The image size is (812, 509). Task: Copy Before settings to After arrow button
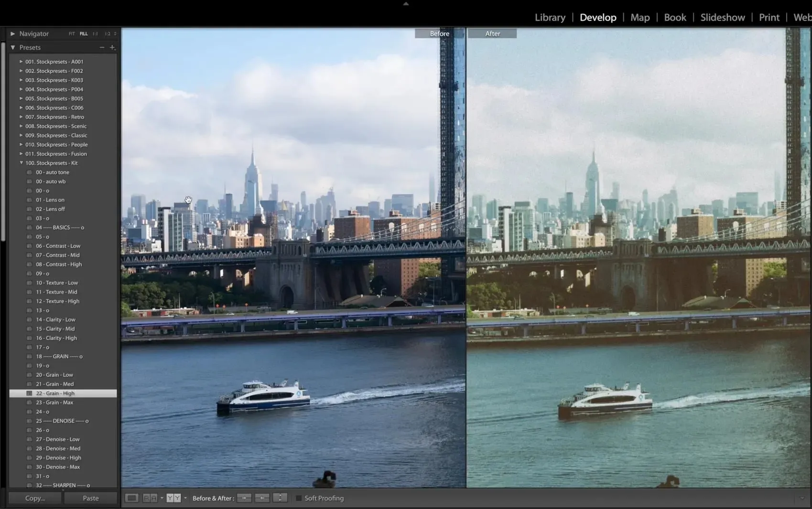tap(244, 498)
